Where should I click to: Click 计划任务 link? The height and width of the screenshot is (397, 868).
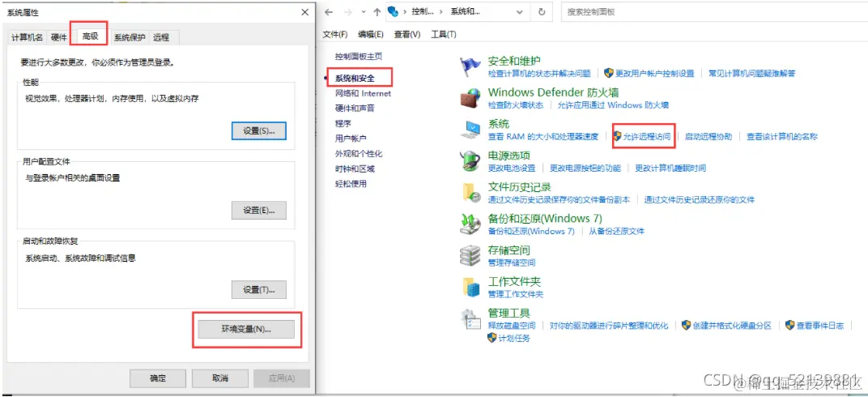tap(514, 339)
